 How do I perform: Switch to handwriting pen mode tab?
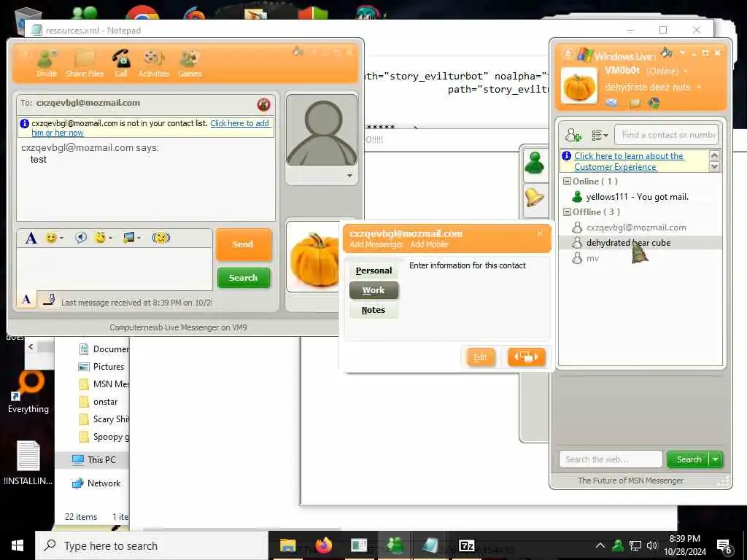coord(49,300)
